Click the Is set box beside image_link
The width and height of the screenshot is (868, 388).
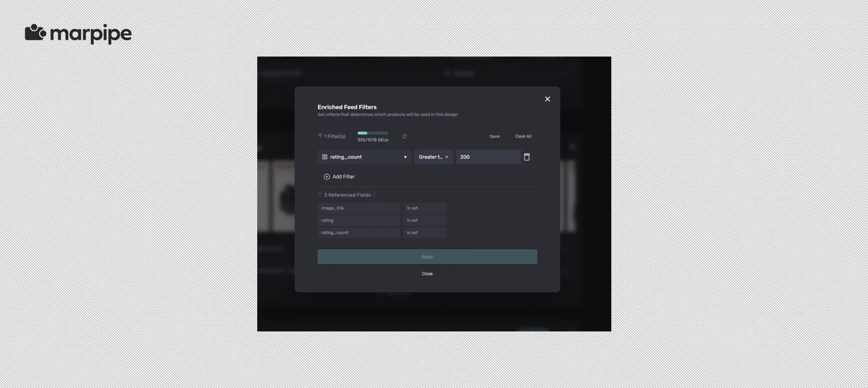(425, 208)
